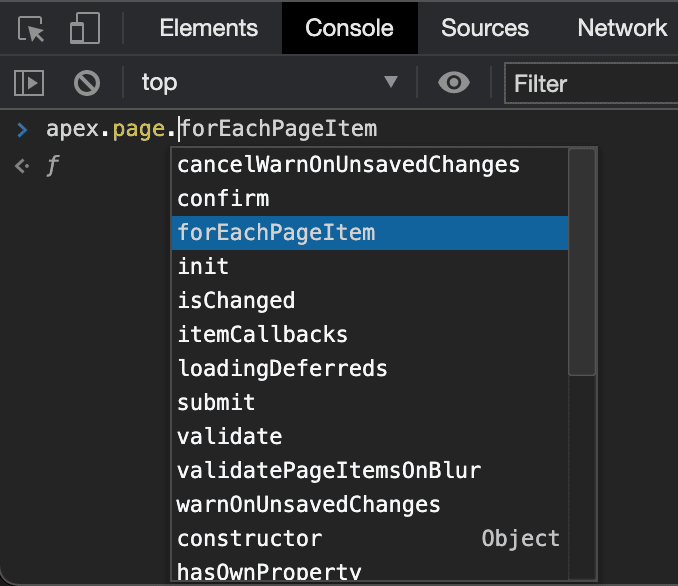
Task: Choose the submit suggestion
Action: pyautogui.click(x=216, y=403)
